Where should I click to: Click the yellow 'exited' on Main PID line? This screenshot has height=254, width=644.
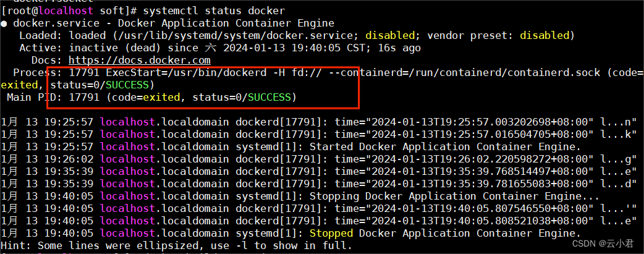[161, 98]
